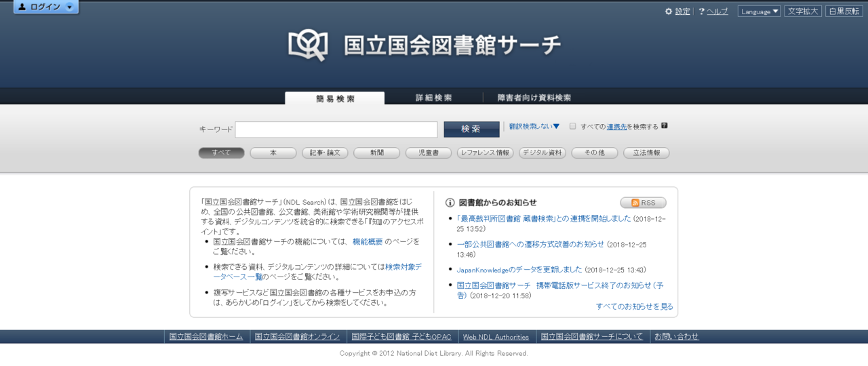The height and width of the screenshot is (366, 868).
Task: Open 国立国会図書館ホーム footer link
Action: click(x=206, y=337)
